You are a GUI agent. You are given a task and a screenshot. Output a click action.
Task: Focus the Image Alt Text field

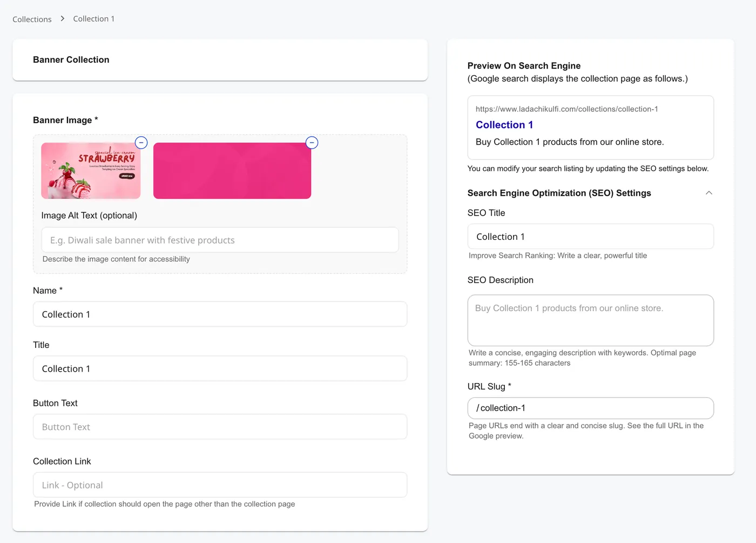pyautogui.click(x=220, y=240)
